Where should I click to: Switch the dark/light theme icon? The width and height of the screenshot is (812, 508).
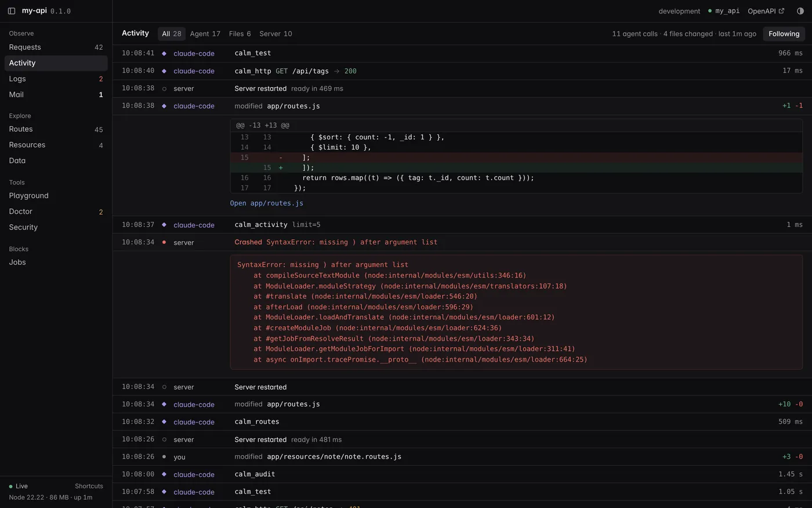[x=800, y=11]
